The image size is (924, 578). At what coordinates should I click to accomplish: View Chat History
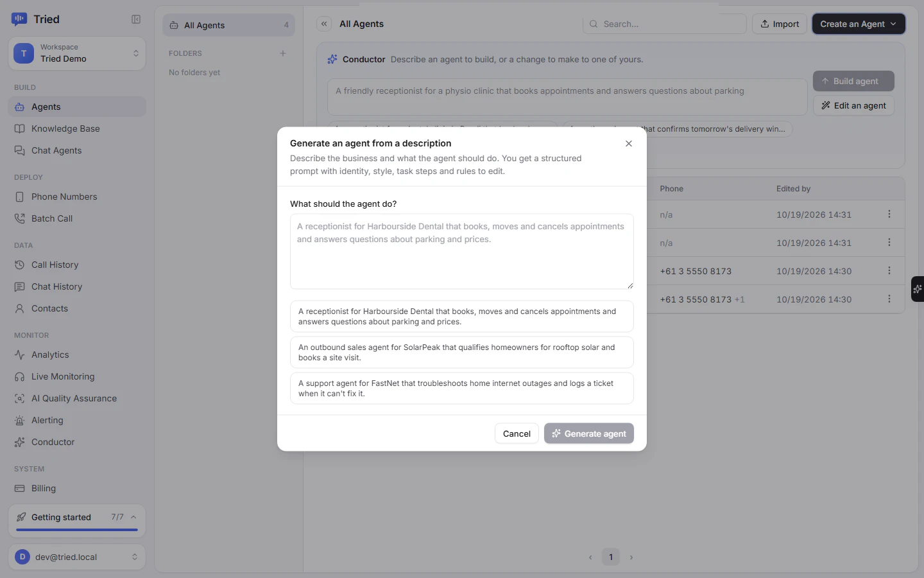point(77,286)
